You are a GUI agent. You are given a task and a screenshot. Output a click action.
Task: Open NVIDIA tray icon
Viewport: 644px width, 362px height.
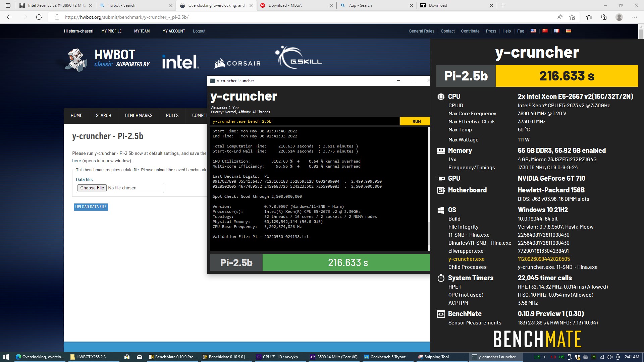coord(594,357)
